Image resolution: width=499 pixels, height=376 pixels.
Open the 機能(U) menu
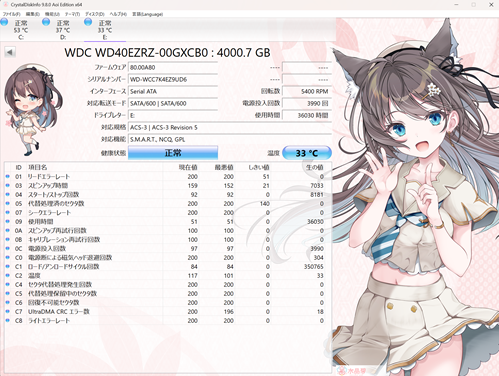[x=52, y=14]
